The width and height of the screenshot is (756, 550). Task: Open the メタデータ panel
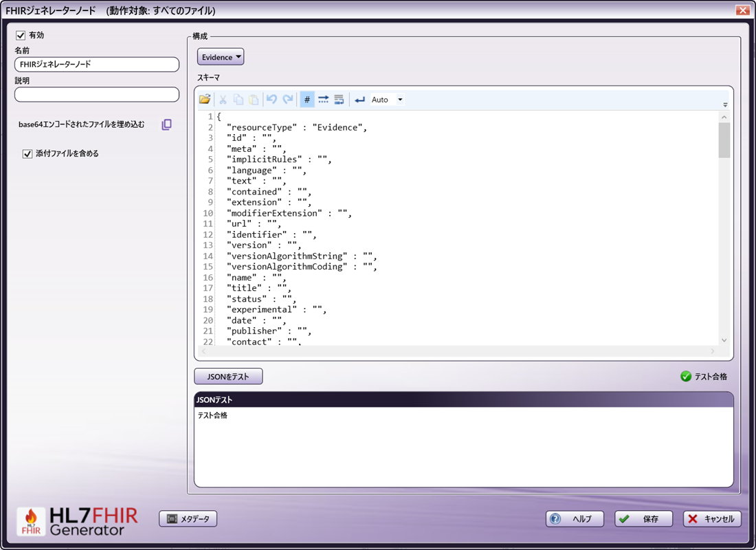pyautogui.click(x=187, y=519)
